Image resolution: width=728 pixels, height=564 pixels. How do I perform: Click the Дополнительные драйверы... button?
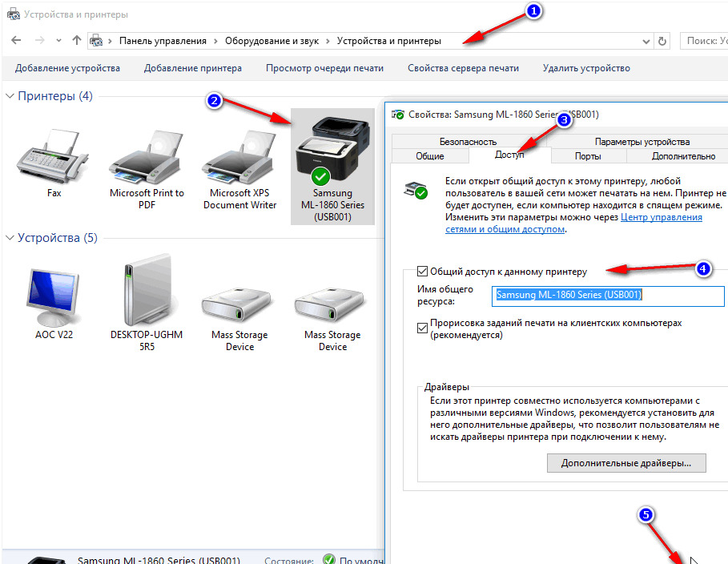[626, 463]
